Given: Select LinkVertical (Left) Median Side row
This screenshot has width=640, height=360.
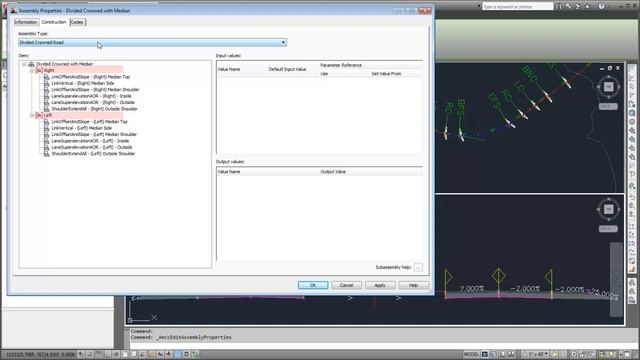Looking at the screenshot, I should pyautogui.click(x=81, y=128).
